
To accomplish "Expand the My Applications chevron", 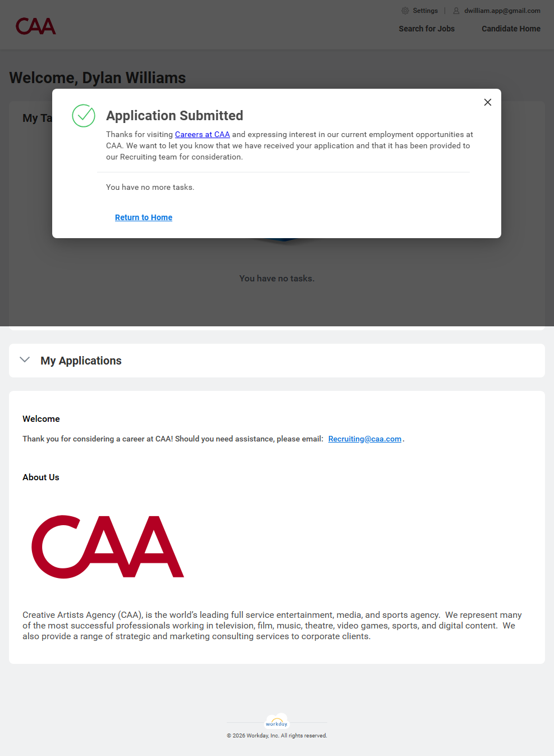I will tap(25, 360).
